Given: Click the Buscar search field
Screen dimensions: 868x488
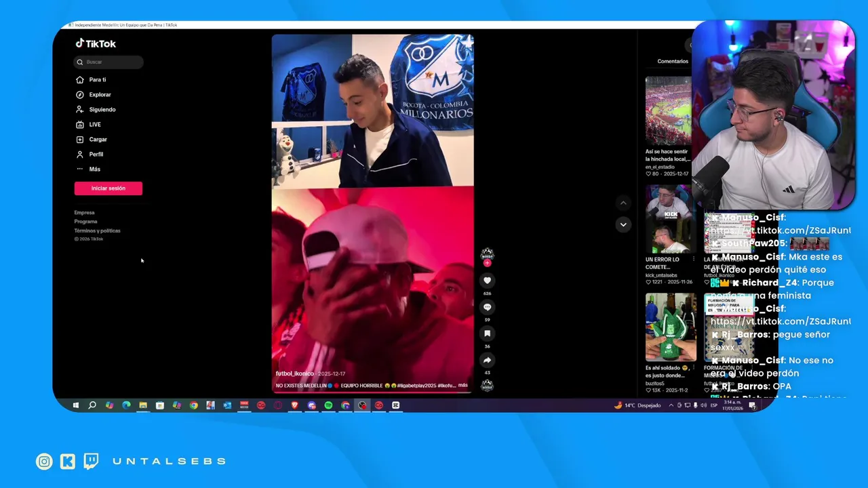Looking at the screenshot, I should [x=108, y=62].
